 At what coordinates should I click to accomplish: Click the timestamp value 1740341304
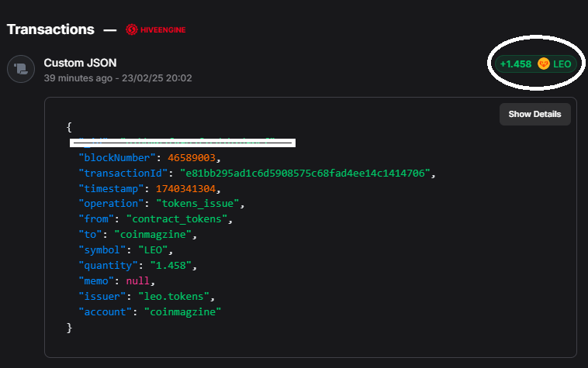pos(185,189)
